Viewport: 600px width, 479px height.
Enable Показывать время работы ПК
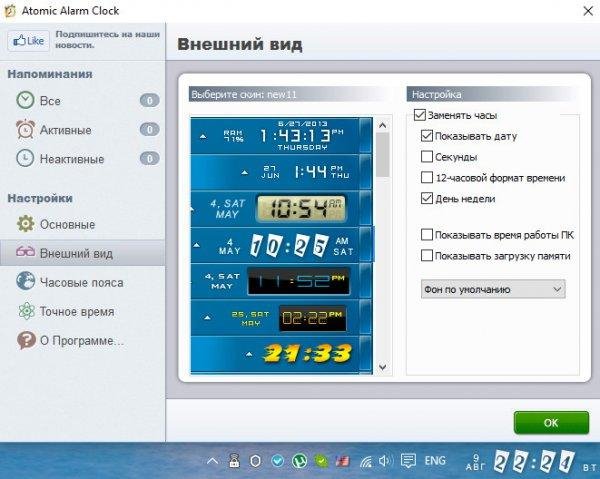click(x=427, y=235)
